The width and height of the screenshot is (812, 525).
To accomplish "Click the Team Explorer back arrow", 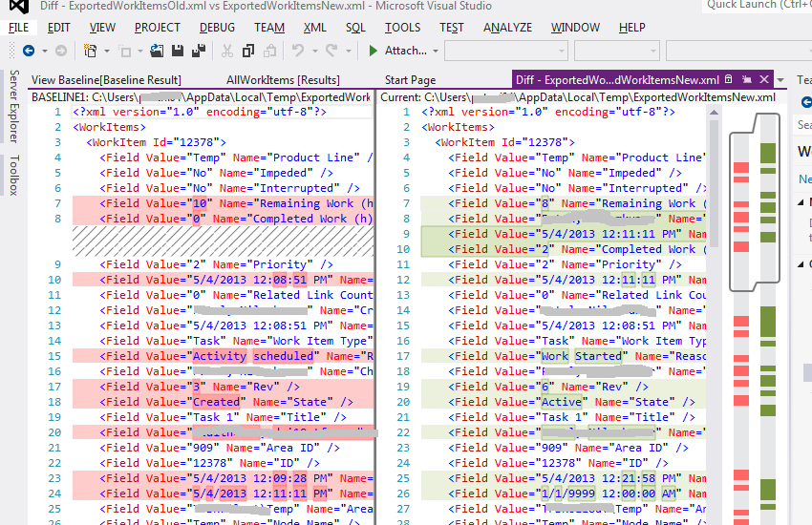I will (806, 102).
